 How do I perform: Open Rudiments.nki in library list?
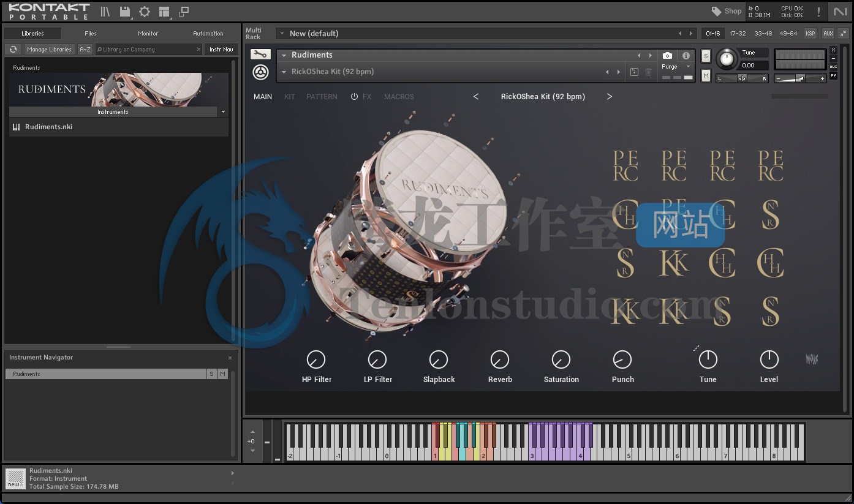(119, 127)
